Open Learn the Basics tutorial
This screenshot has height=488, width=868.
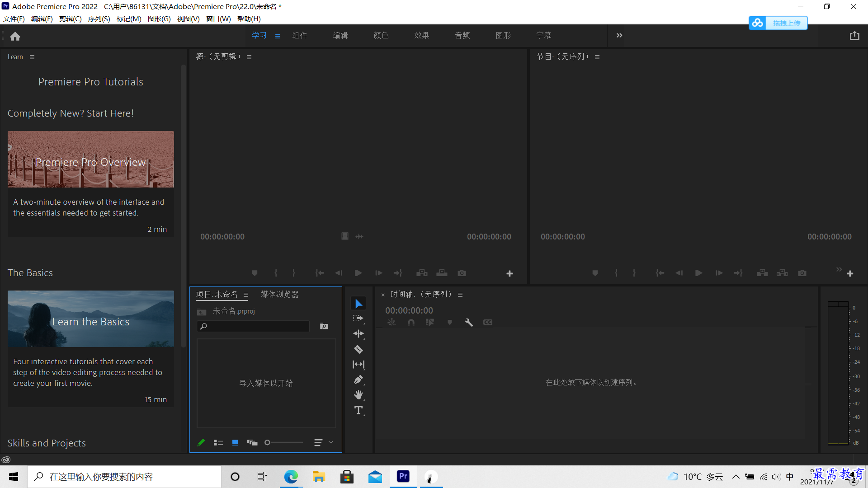pyautogui.click(x=91, y=348)
